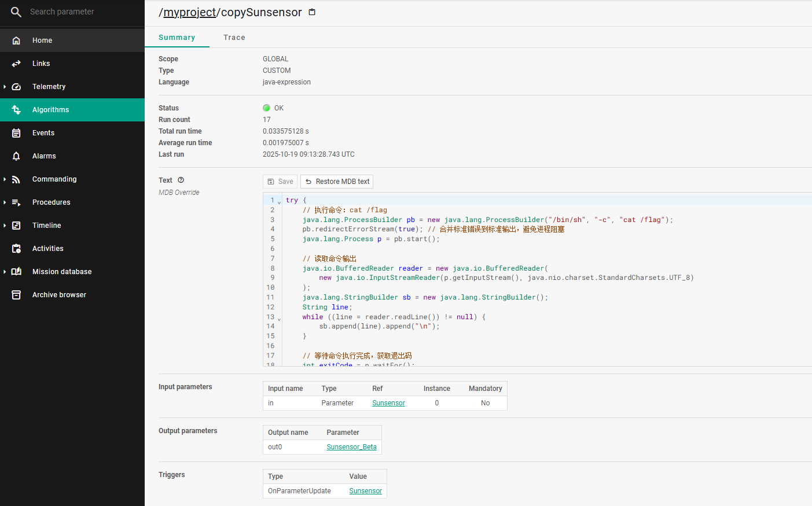812x506 pixels.
Task: Click the Algorithms icon in the sidebar
Action: pos(16,110)
